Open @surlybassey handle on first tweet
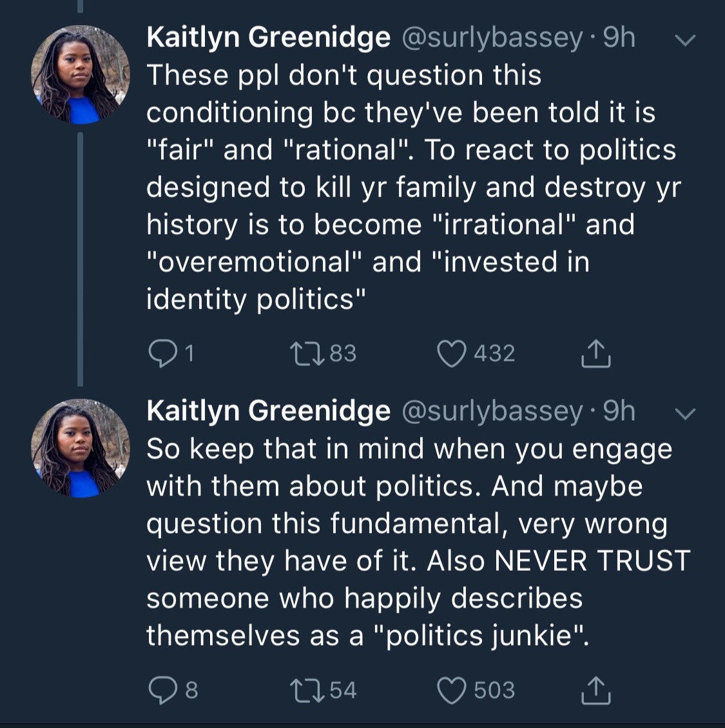Image resolution: width=725 pixels, height=728 pixels. click(492, 37)
